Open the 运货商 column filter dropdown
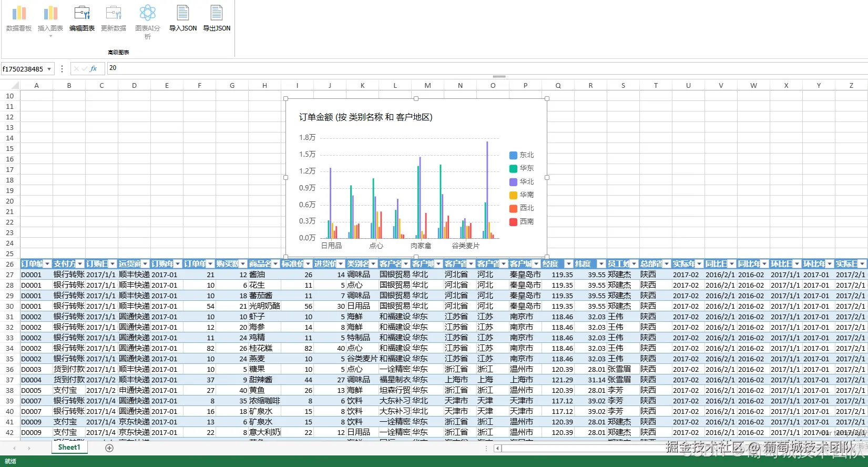Screen dimensions: 868x467 [x=145, y=264]
